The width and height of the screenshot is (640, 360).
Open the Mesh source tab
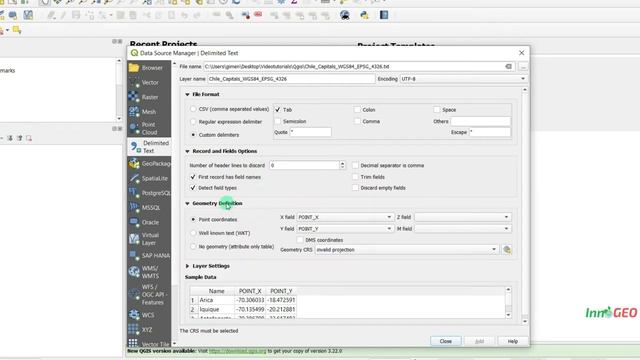click(149, 112)
